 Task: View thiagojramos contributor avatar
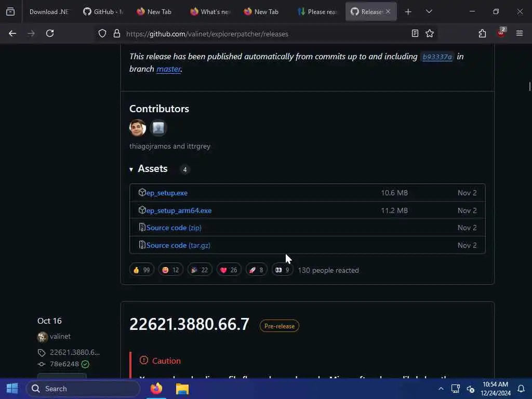137,128
